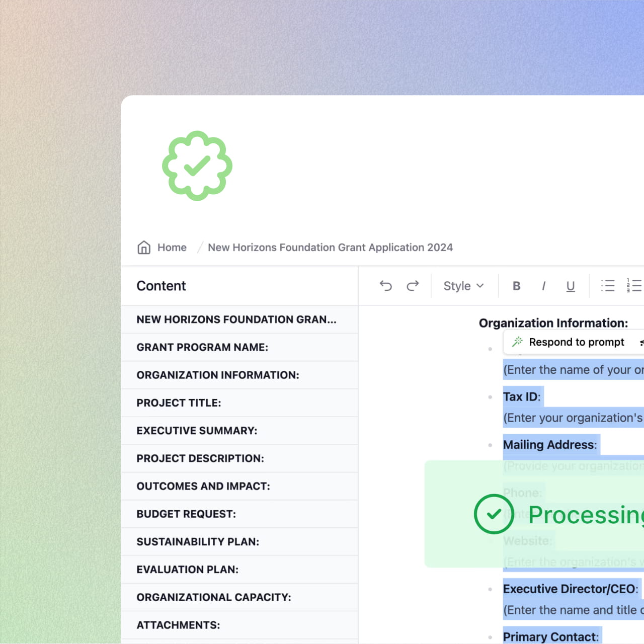644x644 pixels.
Task: Toggle bold formatting
Action: coord(516,286)
